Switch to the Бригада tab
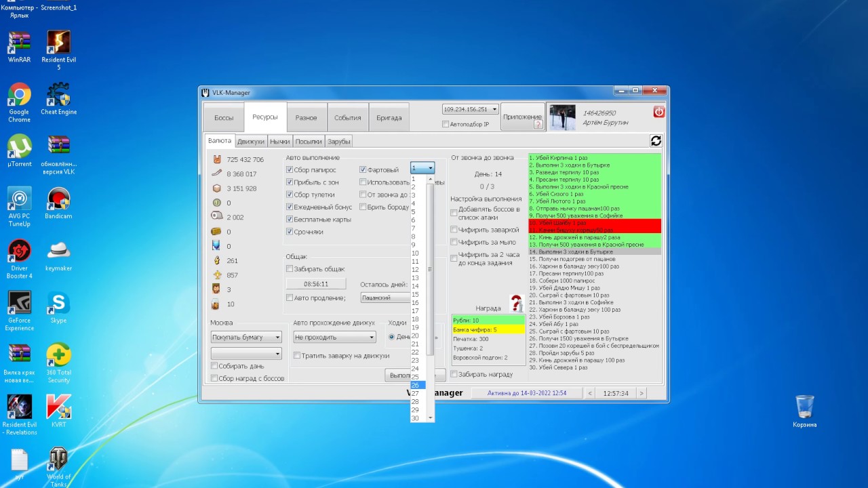 [389, 117]
